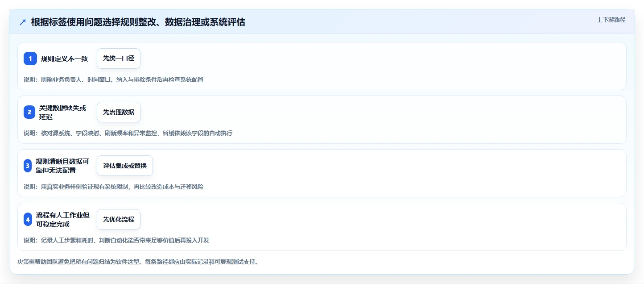The height and width of the screenshot is (284, 644).
Task: Select the 规则定义不一致 label
Action: click(65, 58)
